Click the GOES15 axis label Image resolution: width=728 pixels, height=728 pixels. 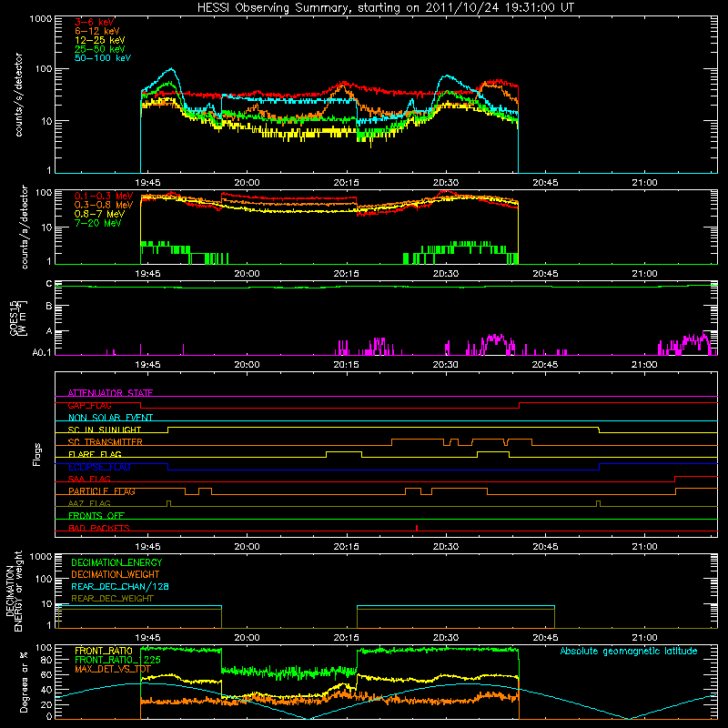[x=17, y=318]
